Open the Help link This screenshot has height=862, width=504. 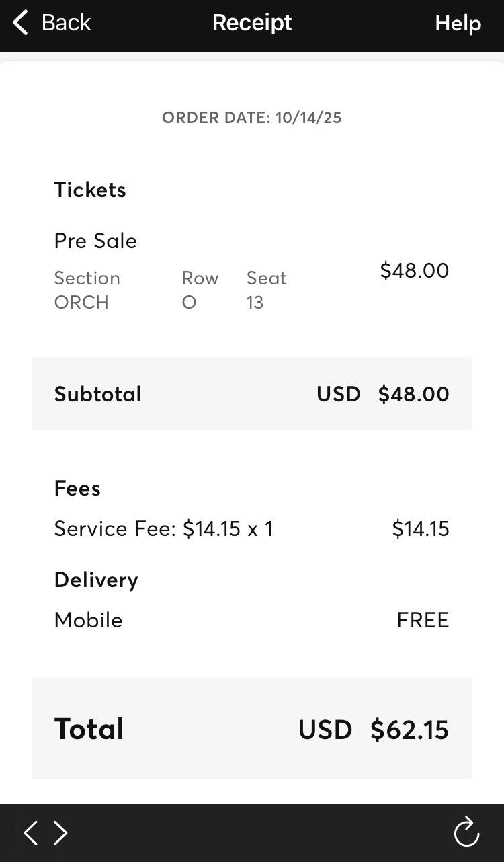[458, 24]
